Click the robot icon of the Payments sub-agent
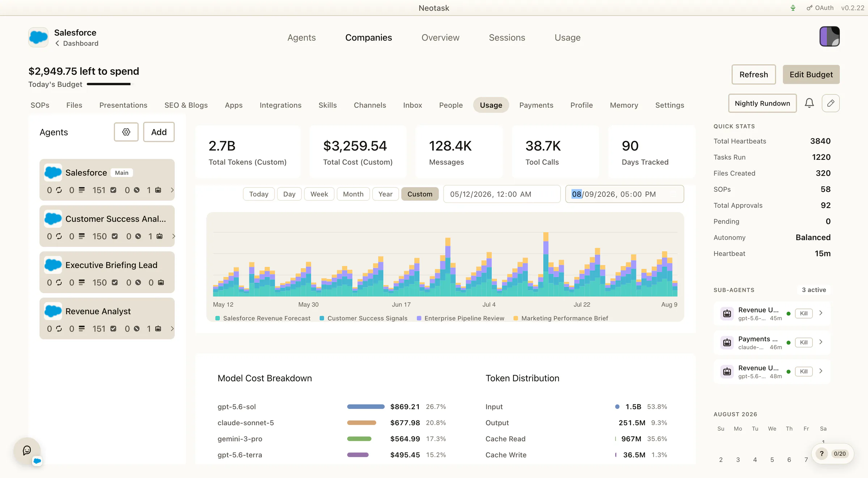Screen dimensions: 868x478 727,342
